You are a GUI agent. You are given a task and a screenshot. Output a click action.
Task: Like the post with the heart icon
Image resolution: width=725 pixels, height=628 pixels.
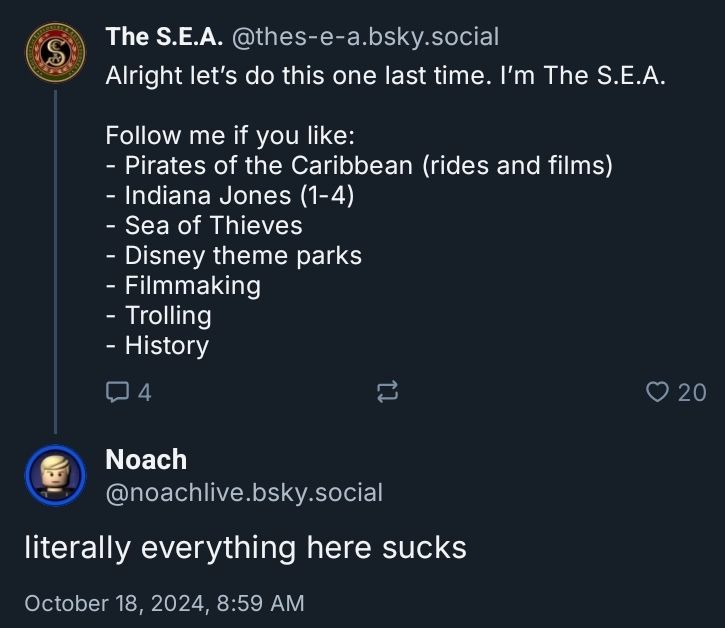[x=657, y=392]
